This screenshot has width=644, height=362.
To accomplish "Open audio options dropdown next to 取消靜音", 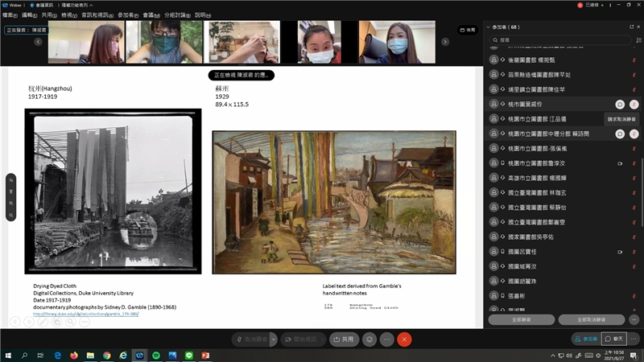I will click(274, 339).
